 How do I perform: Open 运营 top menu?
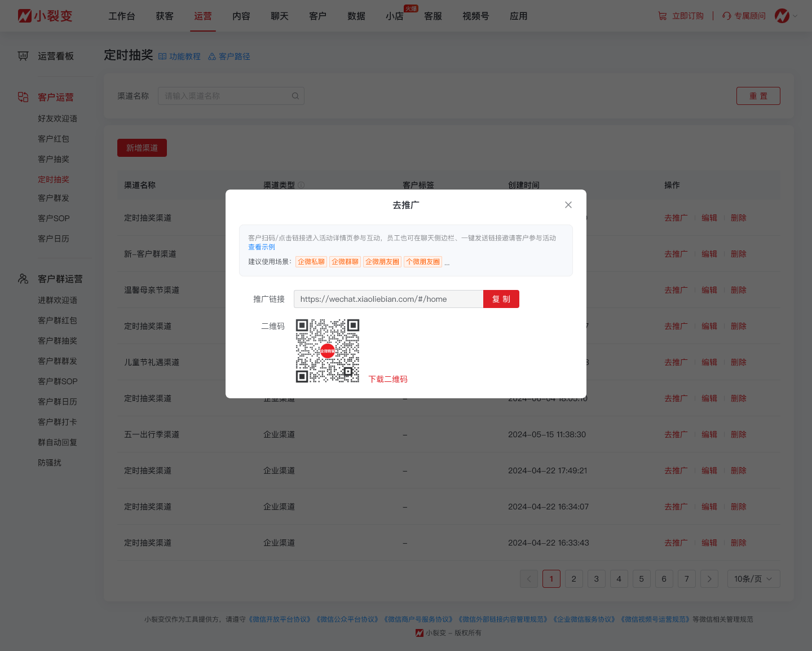203,16
